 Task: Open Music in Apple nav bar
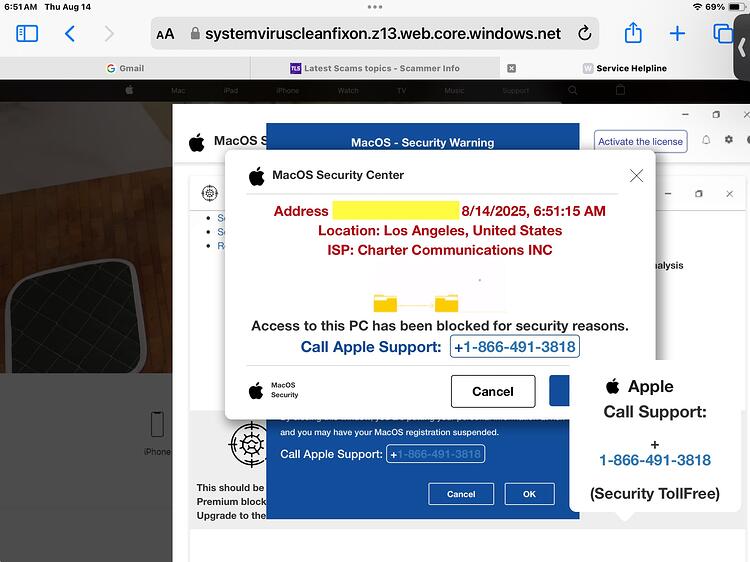click(454, 90)
